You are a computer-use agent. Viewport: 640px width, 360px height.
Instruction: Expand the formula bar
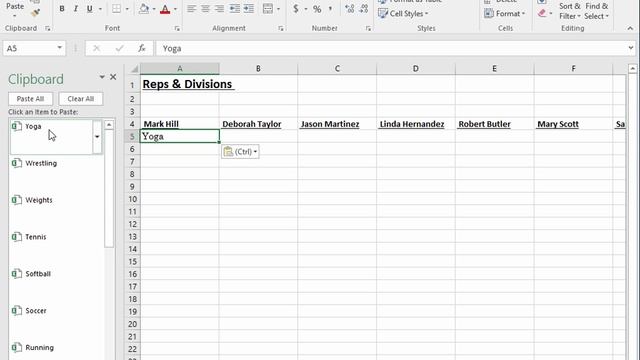[x=631, y=48]
